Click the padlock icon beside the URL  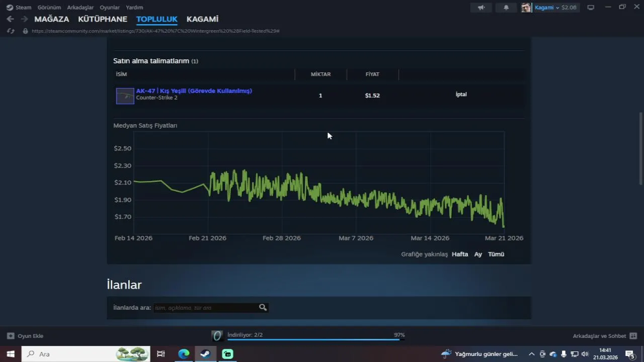click(x=25, y=31)
